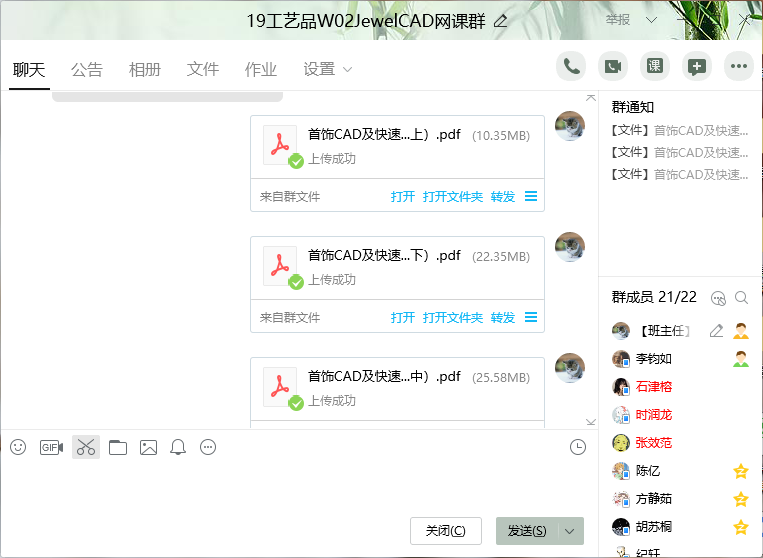Click PDF icon of the 25.58MB file
763x558 pixels.
click(280, 387)
